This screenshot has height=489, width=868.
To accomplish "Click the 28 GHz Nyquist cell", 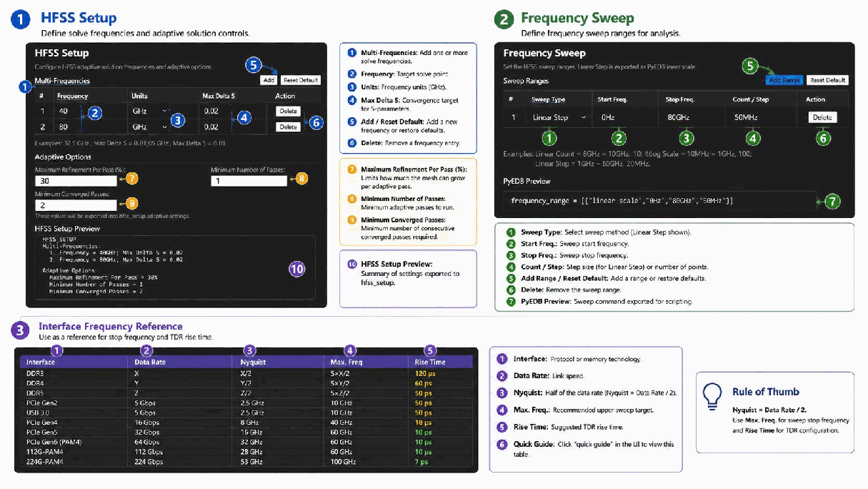I will pos(251,452).
